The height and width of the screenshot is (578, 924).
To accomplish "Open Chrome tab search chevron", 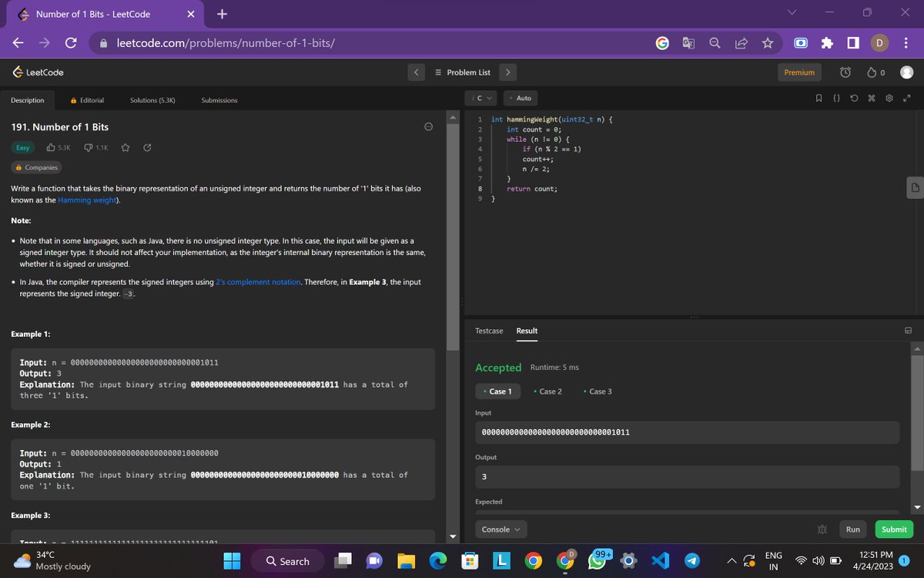I will 792,13.
